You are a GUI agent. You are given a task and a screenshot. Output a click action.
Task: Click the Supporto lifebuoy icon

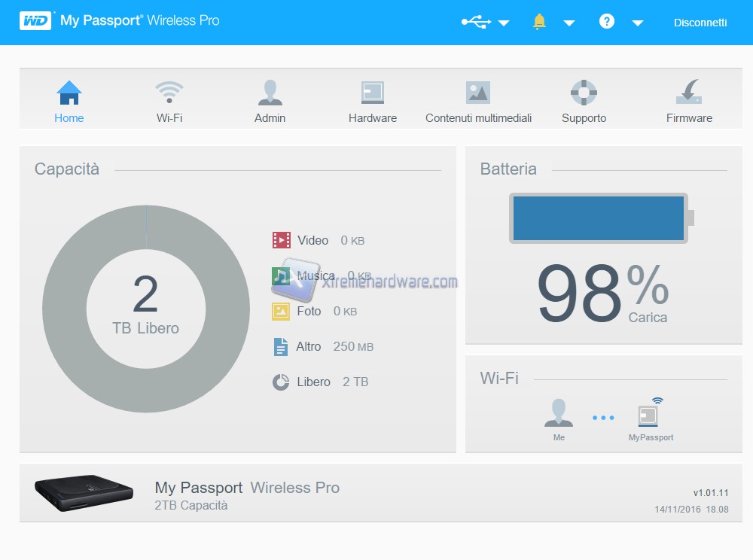click(584, 93)
